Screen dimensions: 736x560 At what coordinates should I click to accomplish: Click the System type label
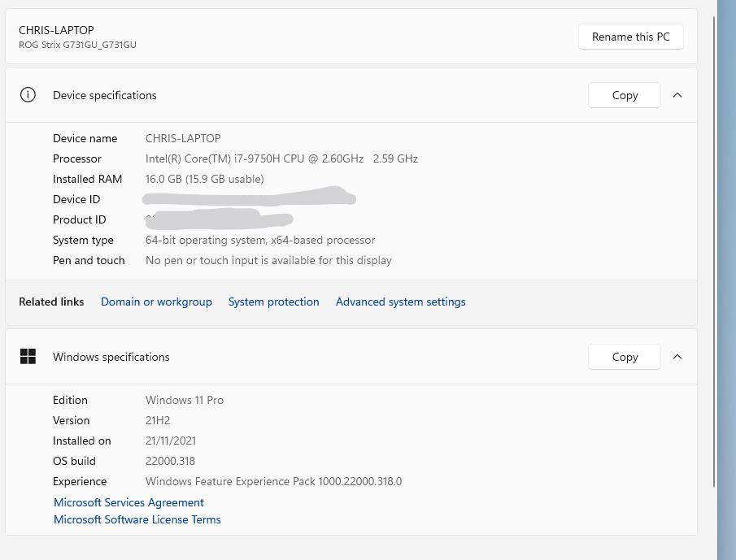83,240
